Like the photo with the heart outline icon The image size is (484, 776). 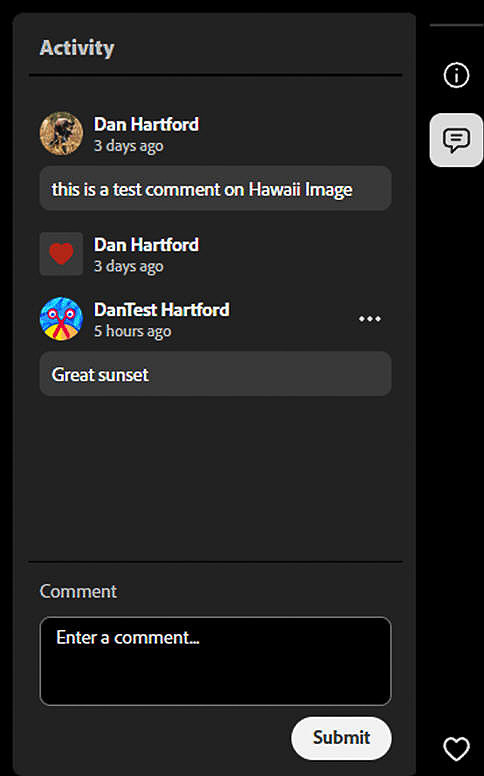456,748
